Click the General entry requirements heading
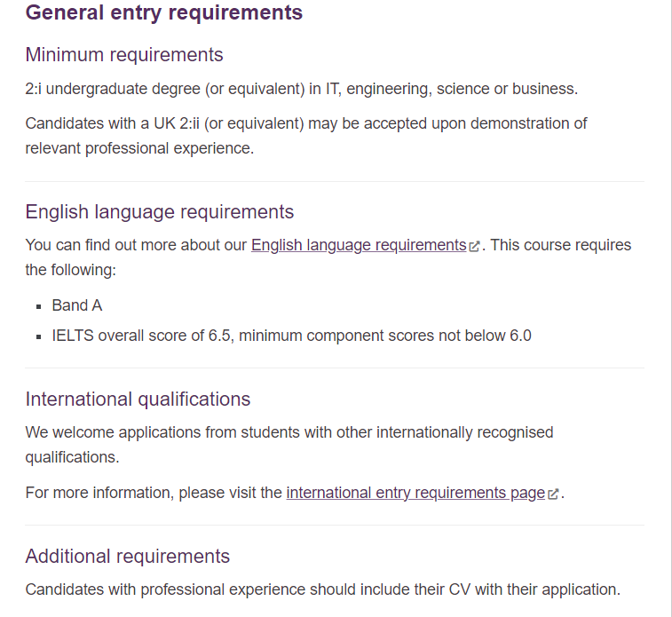Viewport: 672px width, 617px height. coord(164,12)
